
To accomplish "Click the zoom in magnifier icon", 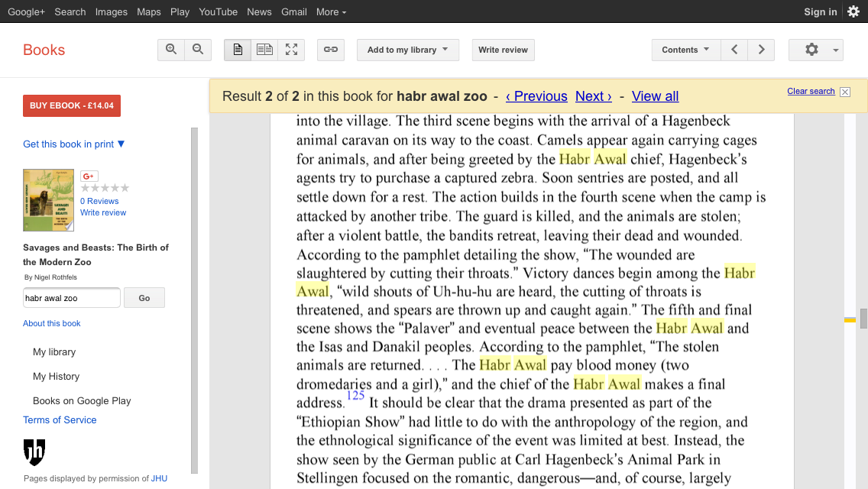I will 171,50.
